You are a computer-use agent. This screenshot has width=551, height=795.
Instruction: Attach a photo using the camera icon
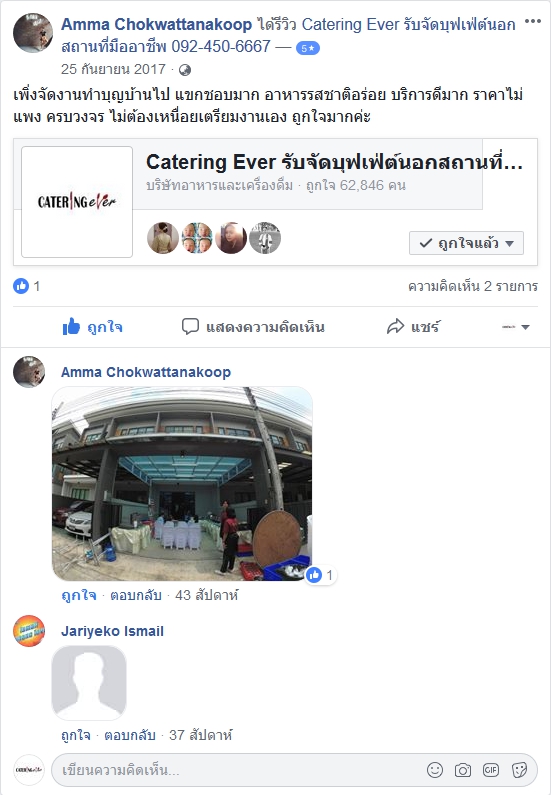(462, 770)
